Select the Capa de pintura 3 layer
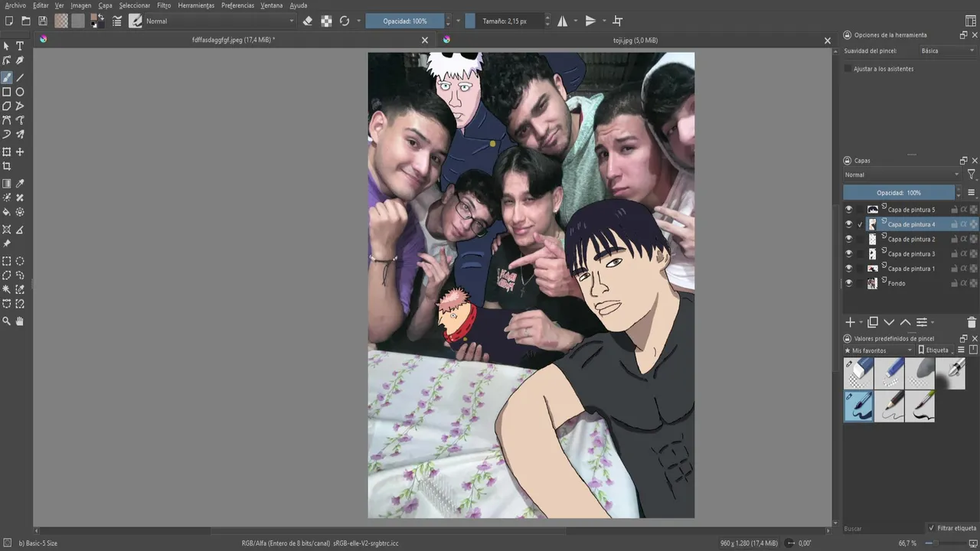This screenshot has width=980, height=551. pyautogui.click(x=911, y=253)
